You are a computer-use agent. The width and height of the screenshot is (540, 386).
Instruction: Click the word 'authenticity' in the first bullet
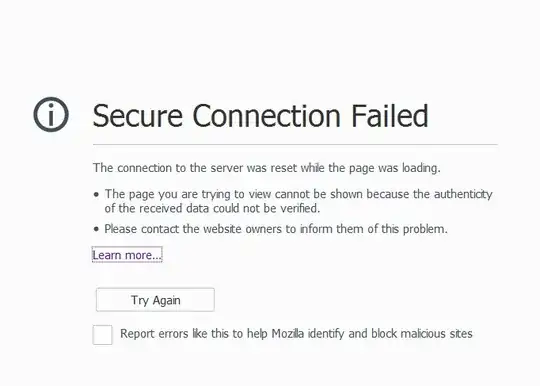coord(463,194)
